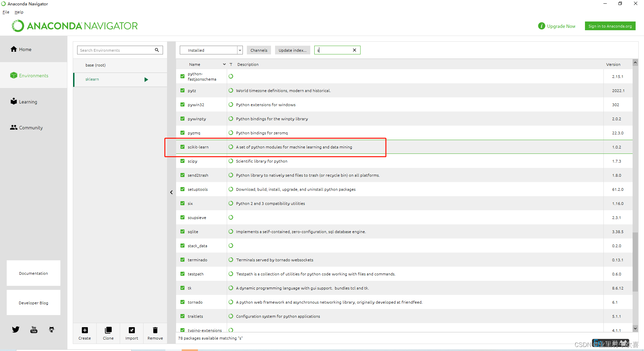Toggle the send2trash package checkbox
Screen dimensions: 644x351
[182, 175]
